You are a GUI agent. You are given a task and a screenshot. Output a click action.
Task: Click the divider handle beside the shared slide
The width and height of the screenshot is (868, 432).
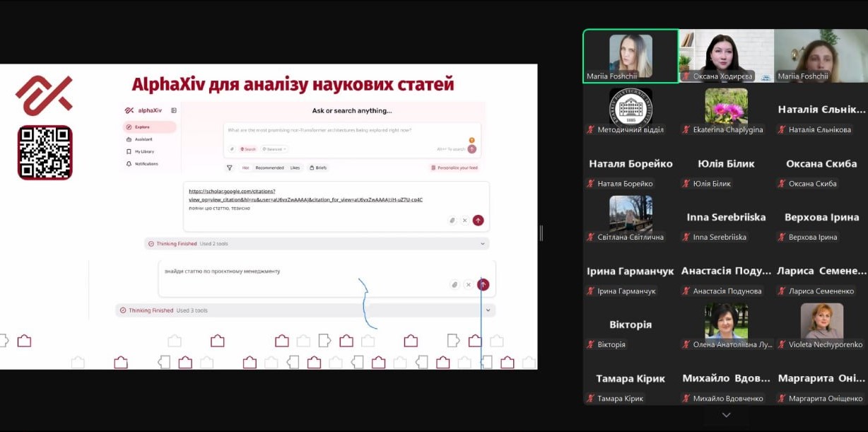[541, 233]
